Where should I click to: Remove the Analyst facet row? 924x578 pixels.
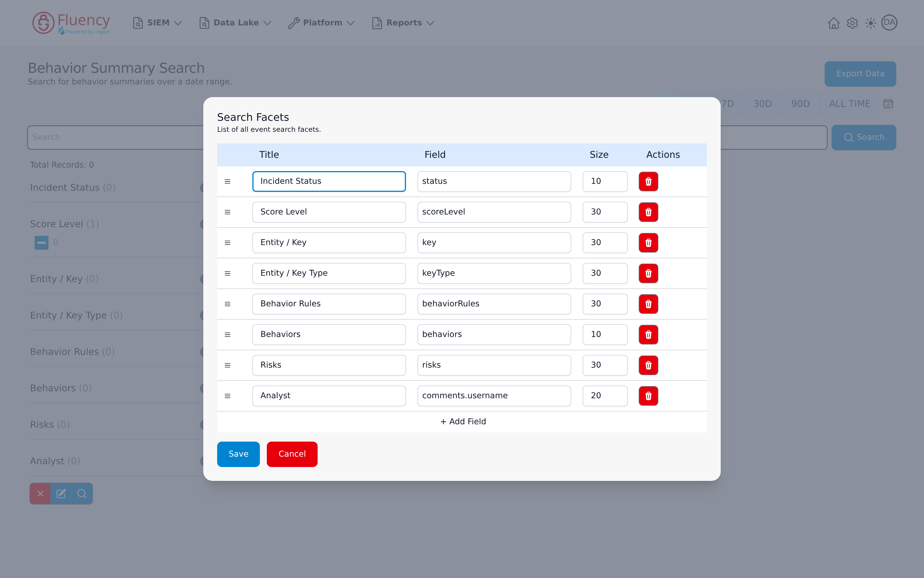pyautogui.click(x=648, y=396)
